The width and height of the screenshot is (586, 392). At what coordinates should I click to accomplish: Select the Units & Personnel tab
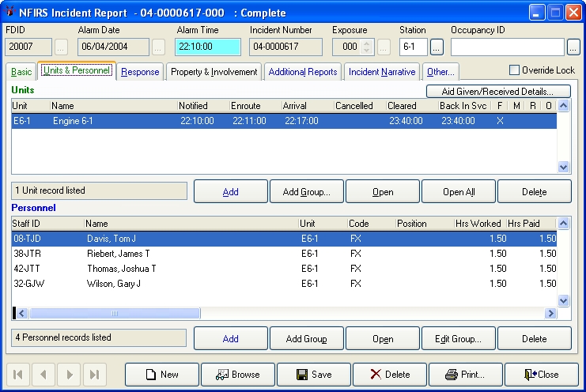77,70
